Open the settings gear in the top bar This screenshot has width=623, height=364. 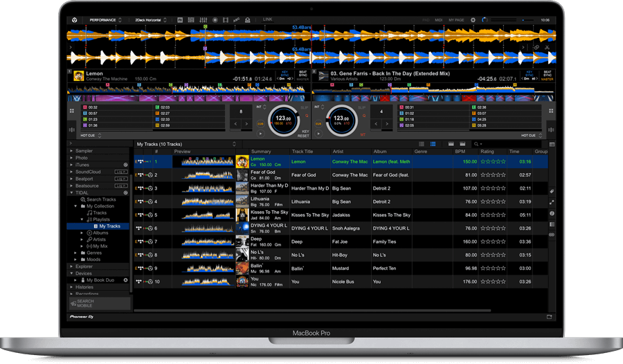click(473, 20)
